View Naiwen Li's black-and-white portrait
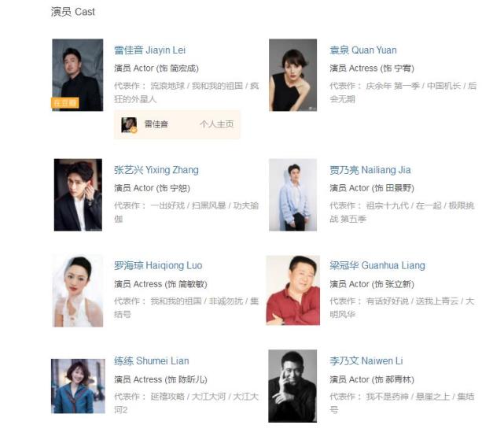Screen dimensions: 504x436 [292, 386]
